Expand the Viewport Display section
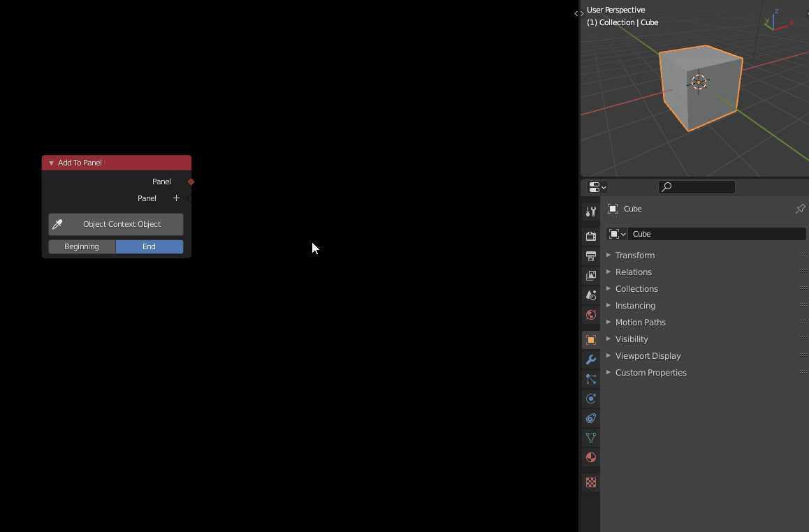The height and width of the screenshot is (532, 809). [x=648, y=355]
